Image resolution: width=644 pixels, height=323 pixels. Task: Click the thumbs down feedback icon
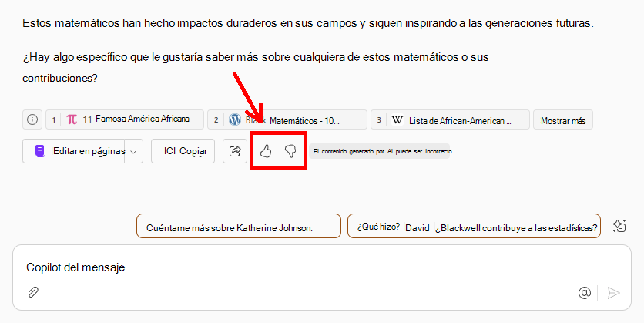tap(290, 151)
